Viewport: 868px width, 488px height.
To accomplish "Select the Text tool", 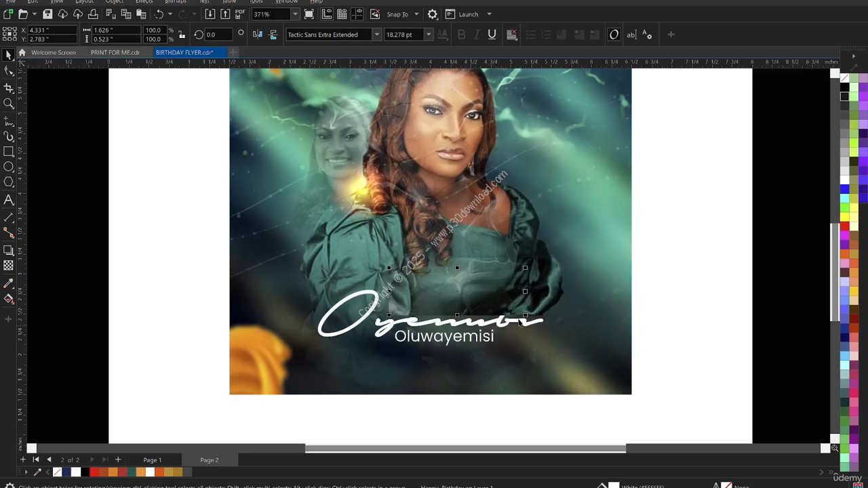I will (x=8, y=200).
